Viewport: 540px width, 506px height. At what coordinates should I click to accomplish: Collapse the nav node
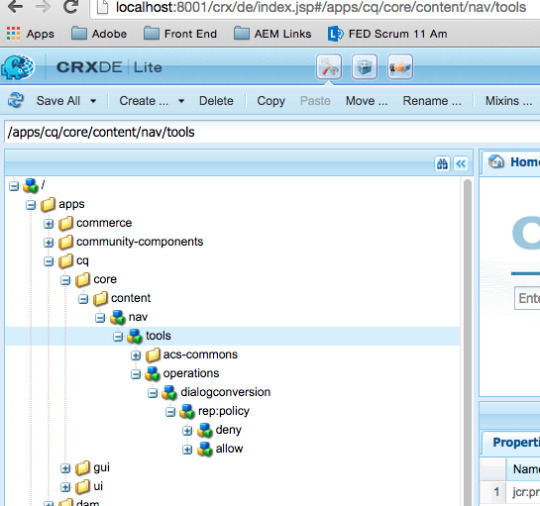(100, 318)
